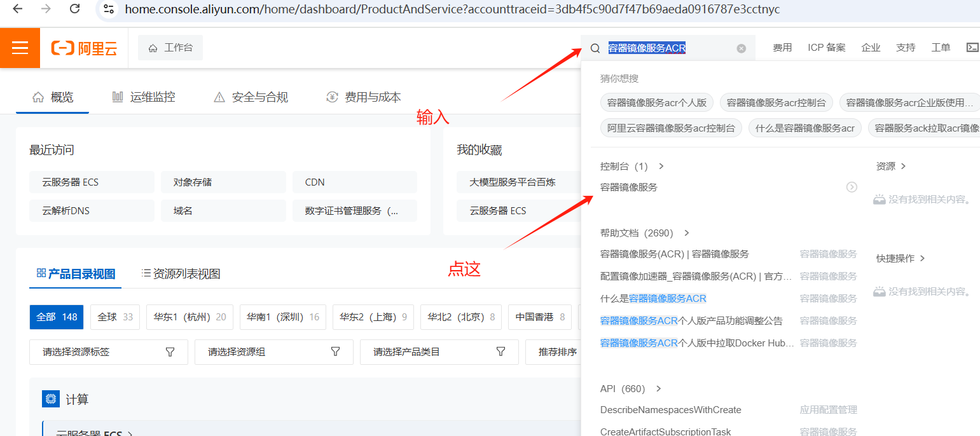Open the 推荐排序 sort dropdown
Image resolution: width=980 pixels, height=436 pixels.
553,352
